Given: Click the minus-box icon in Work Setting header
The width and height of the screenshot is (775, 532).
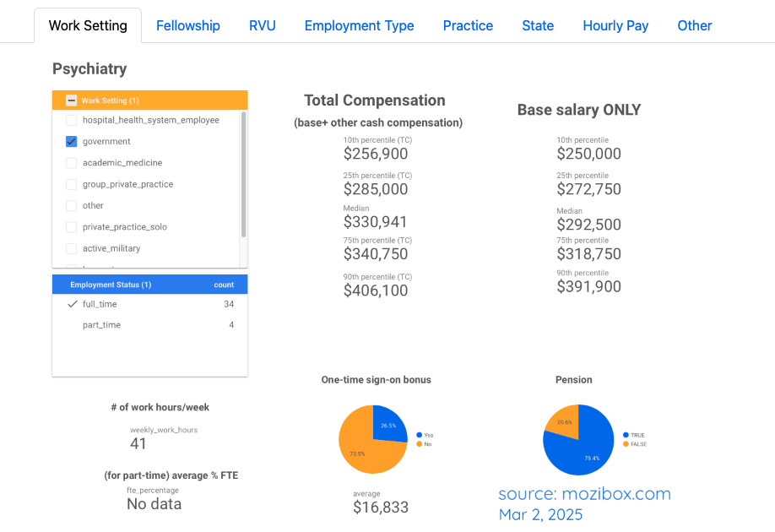Looking at the screenshot, I should [71, 100].
